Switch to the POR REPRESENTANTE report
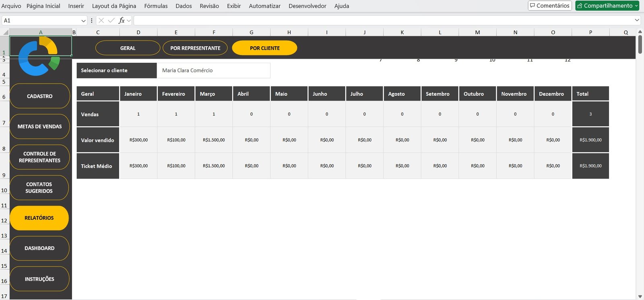 point(195,48)
